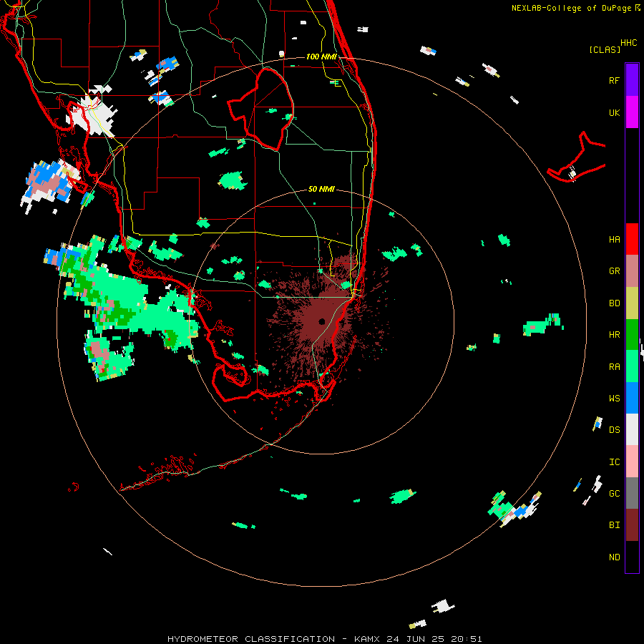644x644 pixels.
Task: Click the IC light pink legend swatch
Action: click(632, 462)
